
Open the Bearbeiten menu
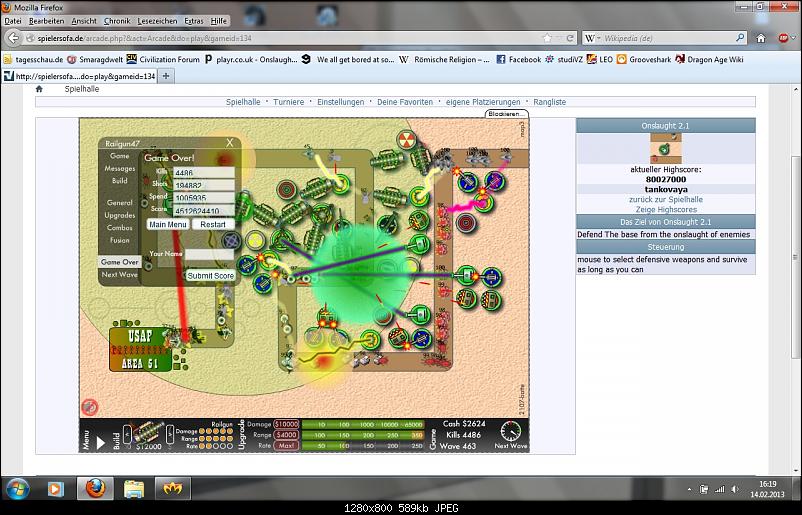tap(47, 21)
